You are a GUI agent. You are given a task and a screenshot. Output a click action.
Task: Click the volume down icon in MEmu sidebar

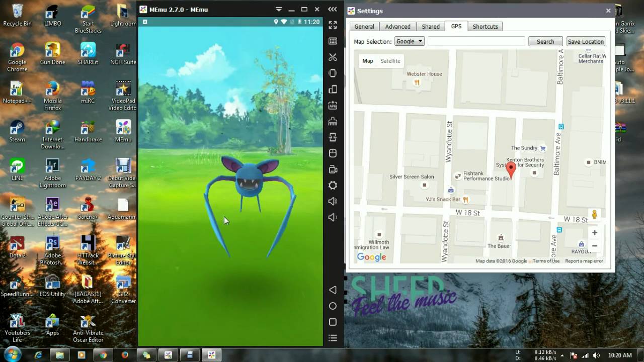[x=333, y=217]
